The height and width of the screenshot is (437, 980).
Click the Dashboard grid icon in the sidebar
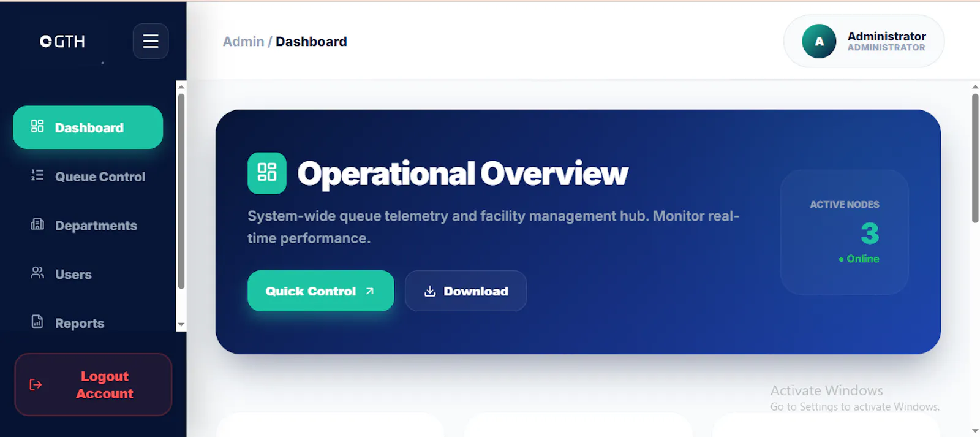click(x=37, y=126)
